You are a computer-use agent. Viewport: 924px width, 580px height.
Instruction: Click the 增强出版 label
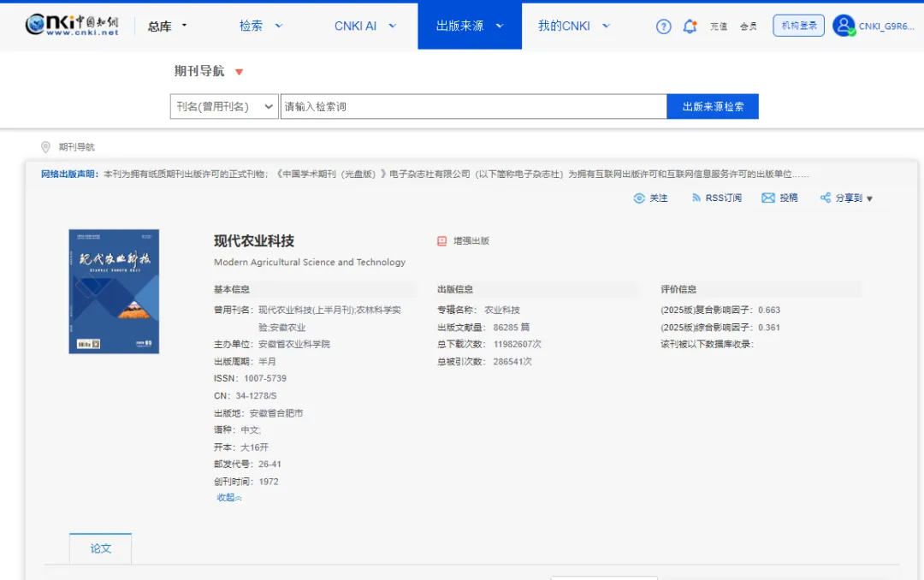coord(471,241)
